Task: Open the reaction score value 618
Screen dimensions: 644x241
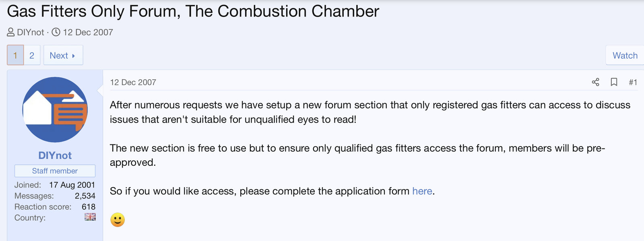Action: [x=89, y=207]
